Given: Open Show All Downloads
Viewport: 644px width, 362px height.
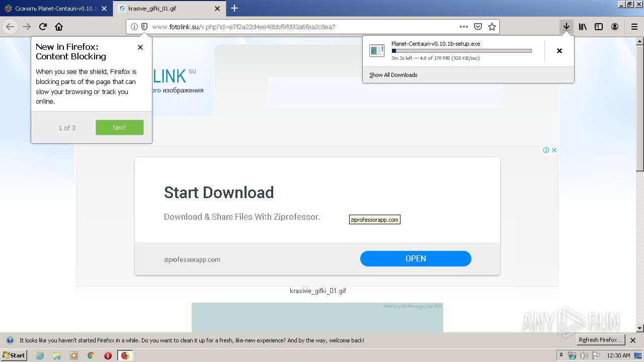Looking at the screenshot, I should 393,75.
